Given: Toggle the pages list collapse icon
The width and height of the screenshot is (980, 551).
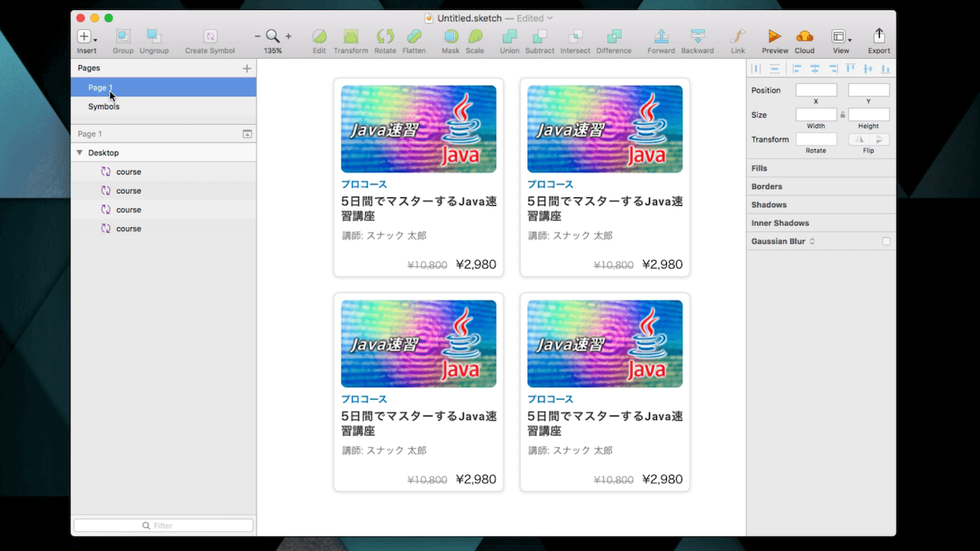Looking at the screenshot, I should tap(247, 134).
